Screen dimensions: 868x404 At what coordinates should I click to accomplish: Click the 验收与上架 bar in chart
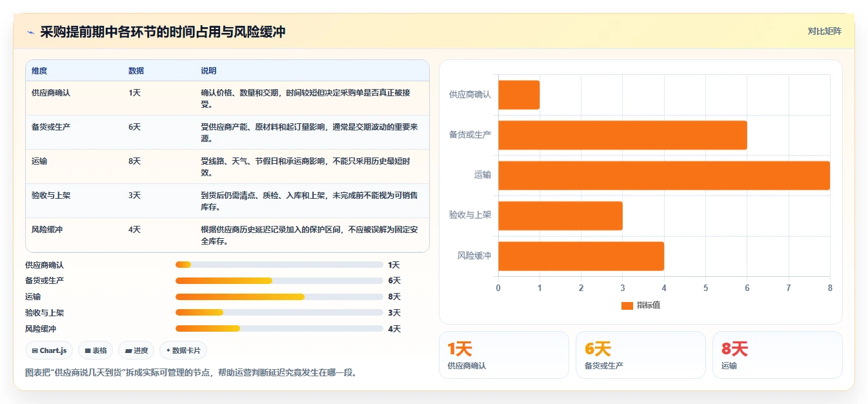[x=560, y=216]
